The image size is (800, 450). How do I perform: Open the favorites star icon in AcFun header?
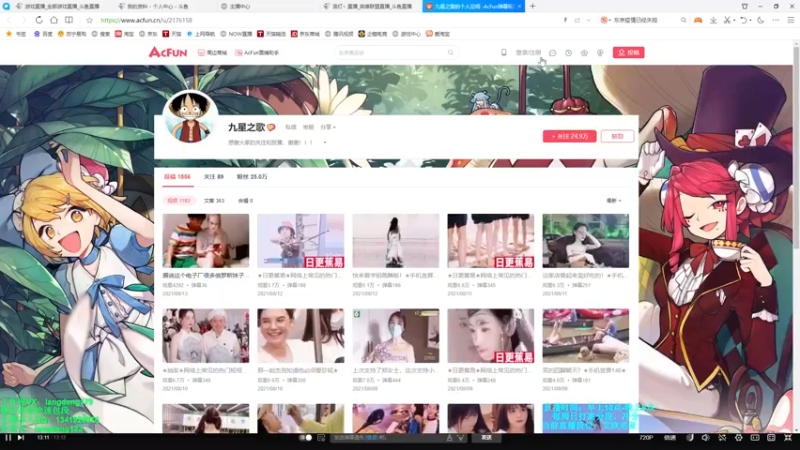584,53
